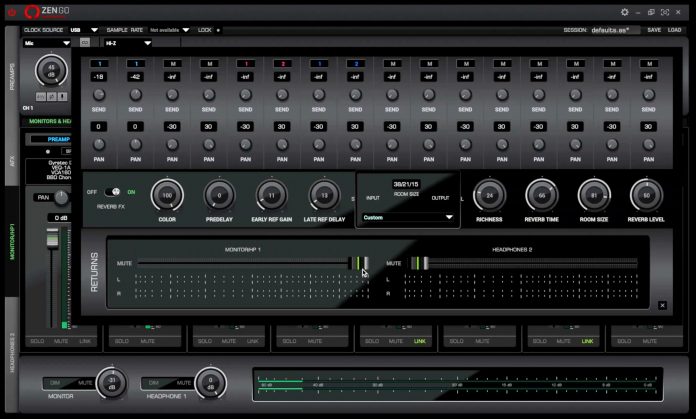Click the REVERB TIME knob

point(542,195)
